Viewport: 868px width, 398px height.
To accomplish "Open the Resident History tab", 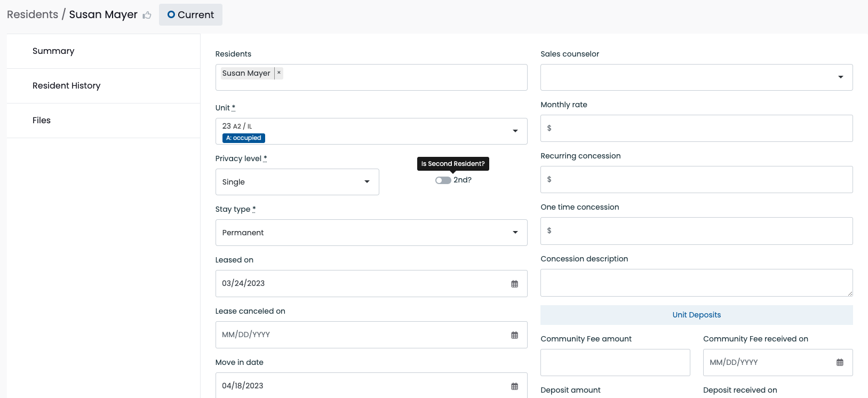I will pos(103,86).
